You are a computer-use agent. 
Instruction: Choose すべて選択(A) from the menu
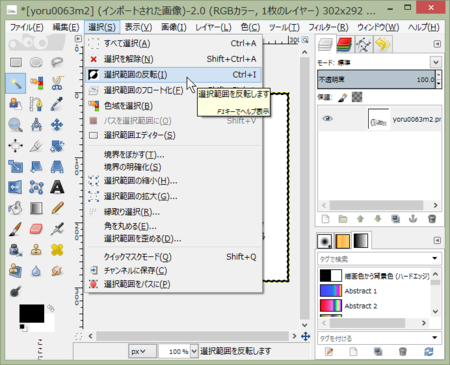pyautogui.click(x=173, y=43)
